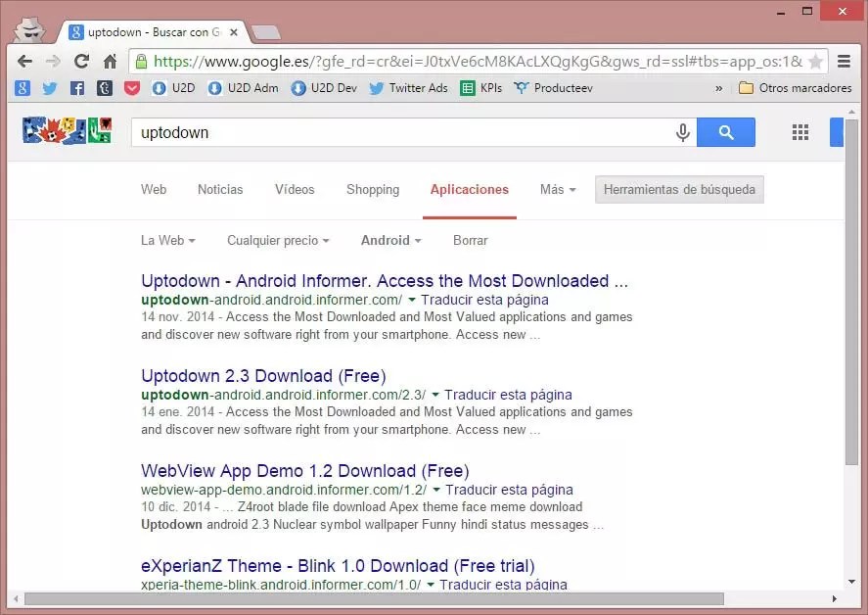Start a voice search with the microphone icon

[x=682, y=132]
